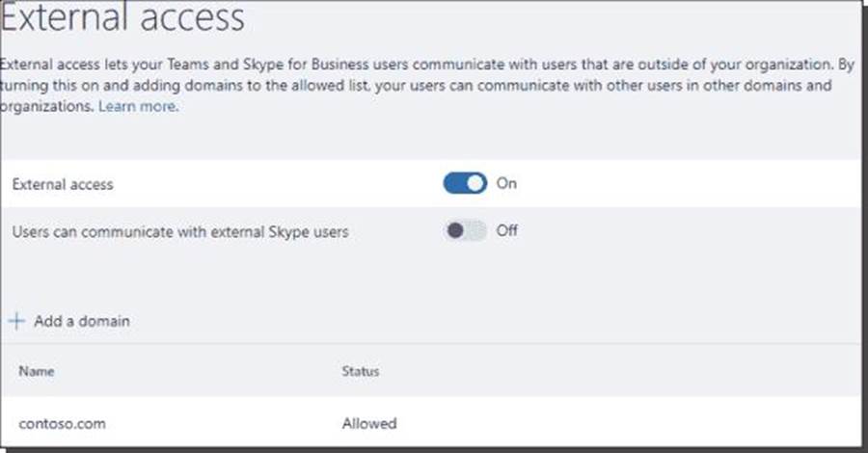Click the On label next to External access
The height and width of the screenshot is (453, 868).
point(506,183)
